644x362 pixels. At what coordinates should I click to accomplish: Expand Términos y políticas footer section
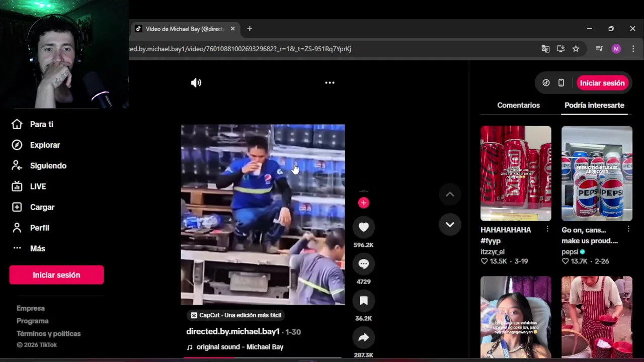[48, 333]
